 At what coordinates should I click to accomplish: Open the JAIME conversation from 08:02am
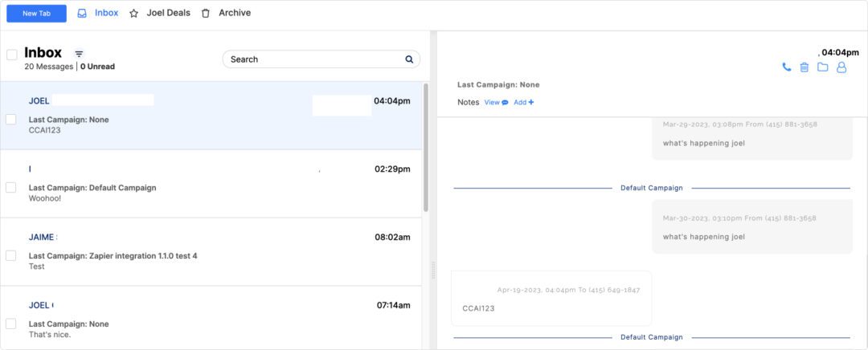(x=211, y=251)
